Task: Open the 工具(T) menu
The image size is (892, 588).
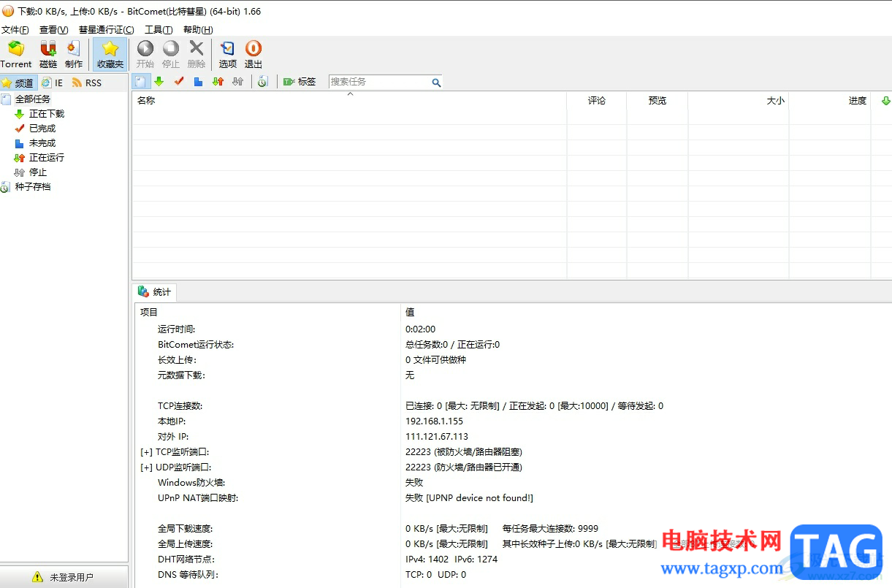Action: point(159,30)
